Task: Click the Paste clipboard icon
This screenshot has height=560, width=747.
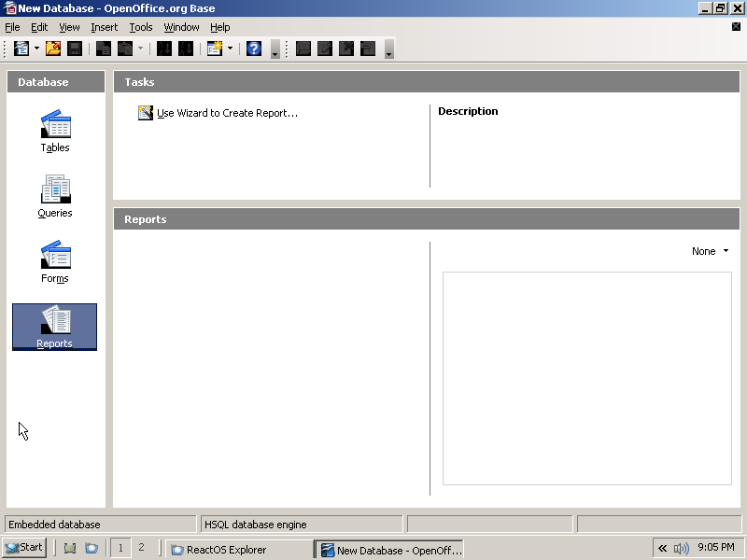Action: (125, 49)
